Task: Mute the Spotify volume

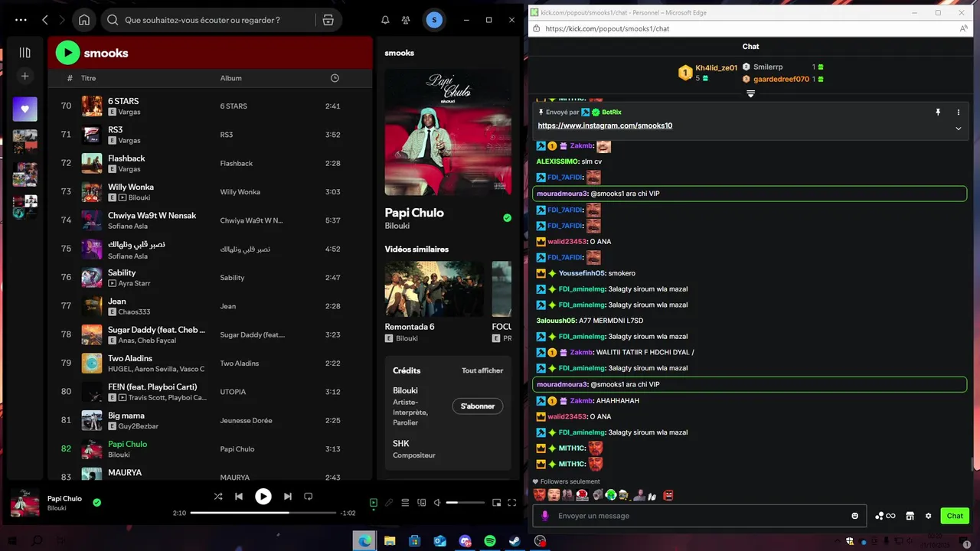Action: tap(437, 503)
